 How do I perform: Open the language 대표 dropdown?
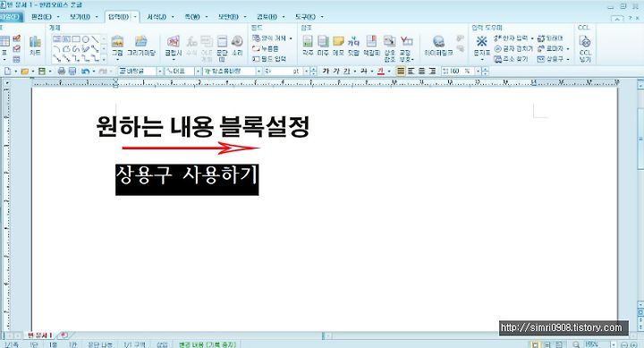(198, 71)
